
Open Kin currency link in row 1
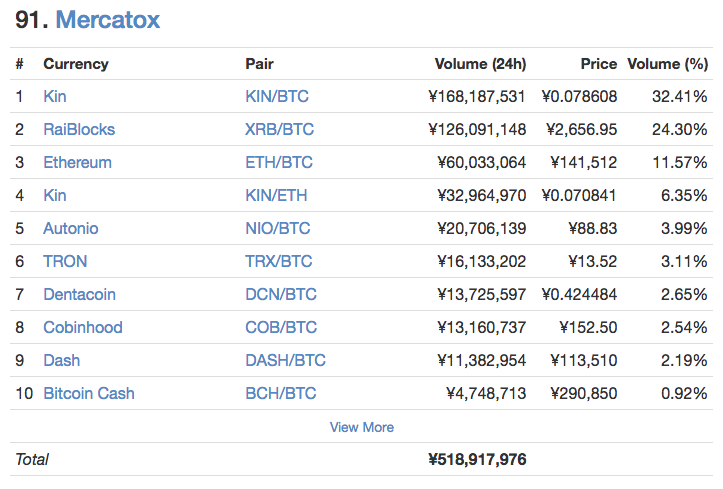pyautogui.click(x=55, y=96)
